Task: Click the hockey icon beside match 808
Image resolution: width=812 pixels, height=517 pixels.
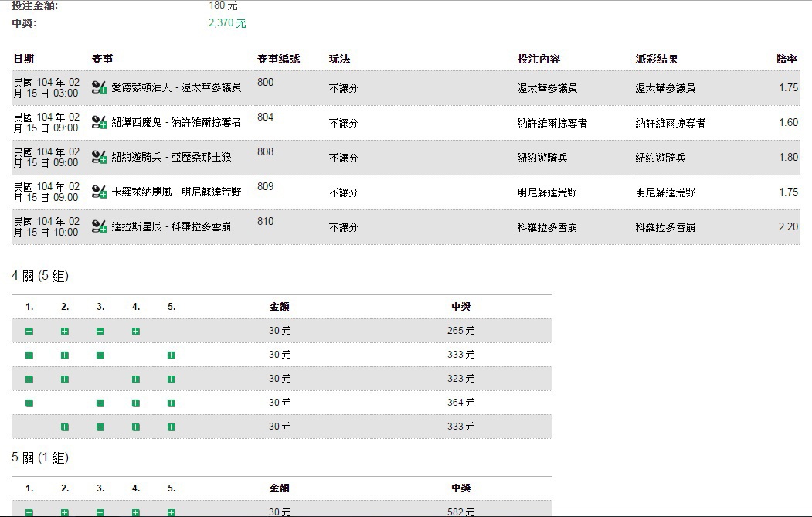Action: click(99, 157)
